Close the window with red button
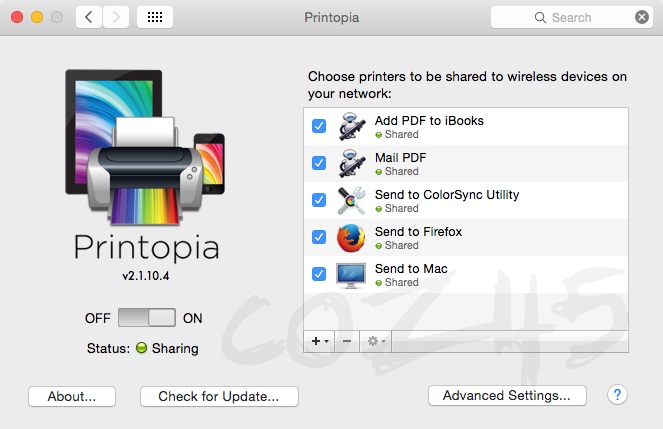The image size is (663, 429). (17, 17)
